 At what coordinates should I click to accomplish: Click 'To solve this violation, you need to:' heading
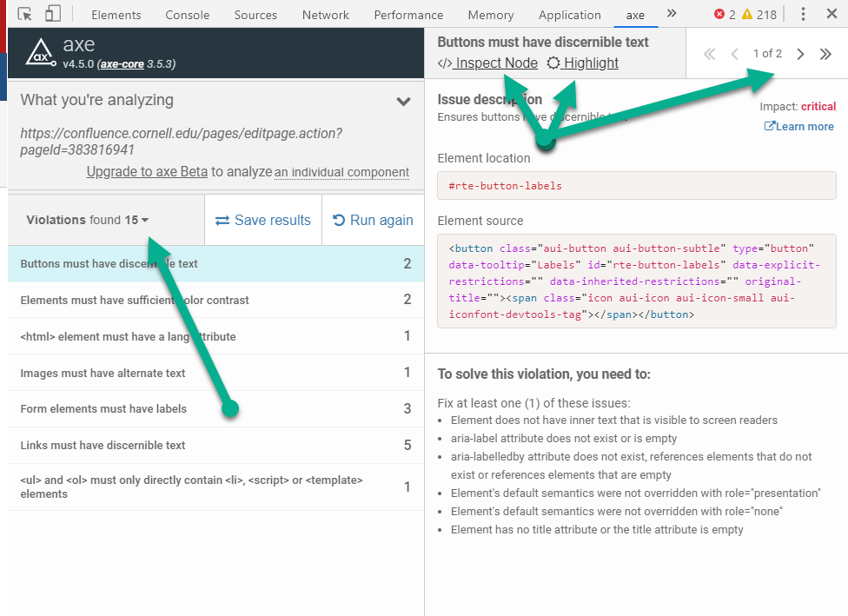point(544,374)
